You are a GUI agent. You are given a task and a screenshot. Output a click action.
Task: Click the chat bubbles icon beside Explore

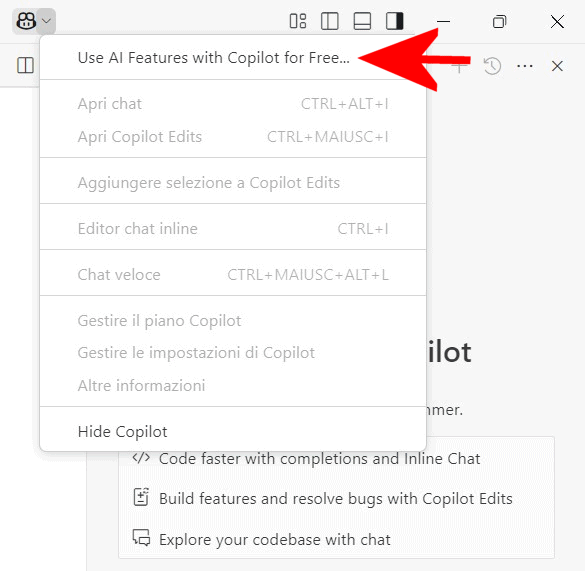141,538
